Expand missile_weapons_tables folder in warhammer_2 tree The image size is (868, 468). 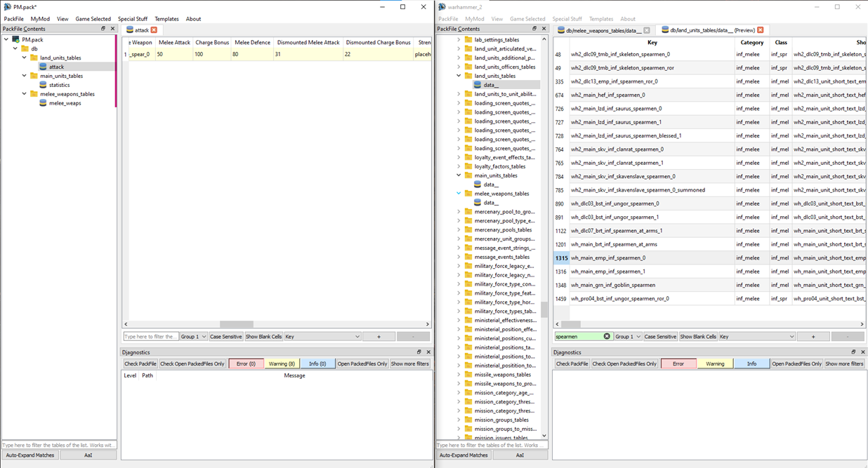tap(459, 375)
